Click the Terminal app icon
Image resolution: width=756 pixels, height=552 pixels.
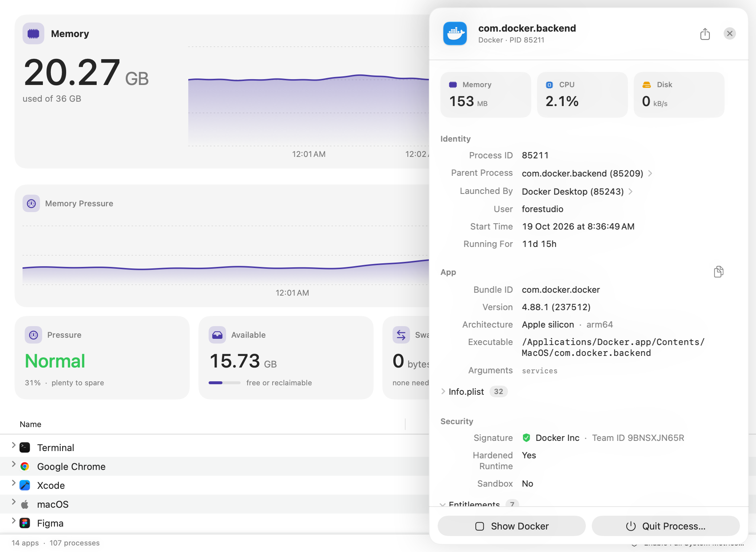coord(25,447)
